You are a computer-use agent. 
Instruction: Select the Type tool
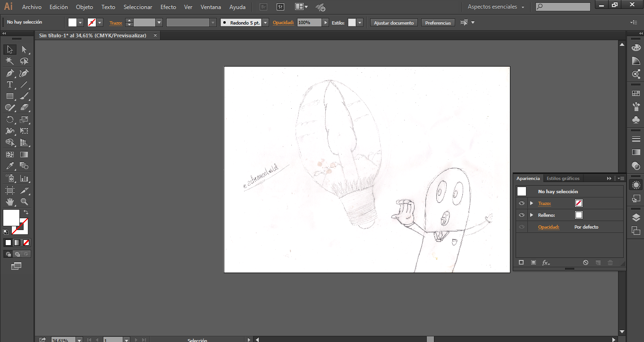click(9, 85)
